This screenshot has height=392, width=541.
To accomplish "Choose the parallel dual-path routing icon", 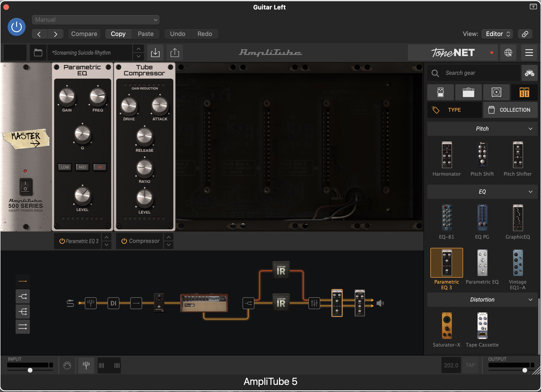I will (x=23, y=327).
